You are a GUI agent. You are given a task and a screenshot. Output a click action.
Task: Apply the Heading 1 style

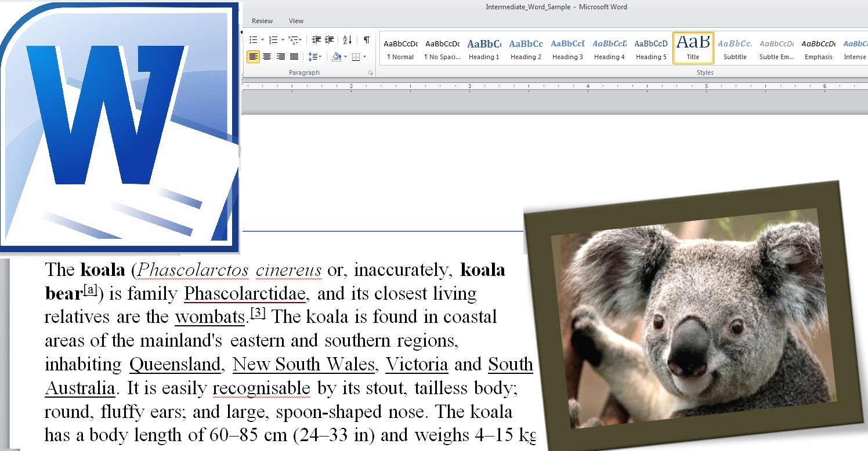tap(484, 49)
